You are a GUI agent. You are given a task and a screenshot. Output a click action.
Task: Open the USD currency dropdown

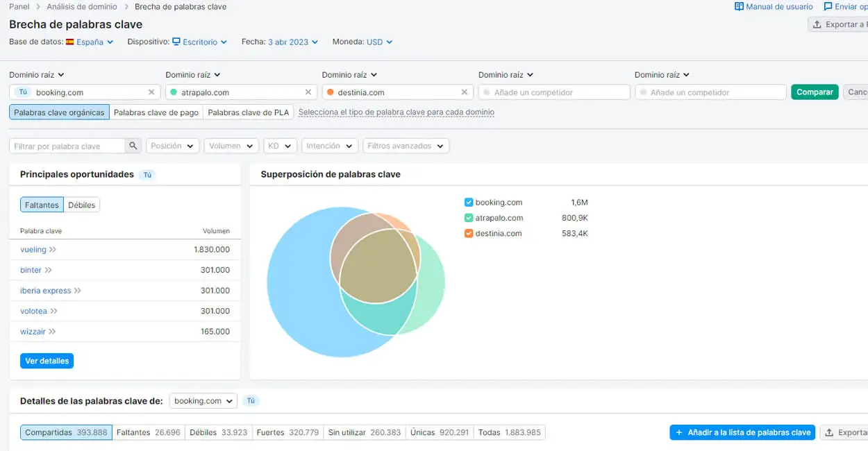(380, 42)
